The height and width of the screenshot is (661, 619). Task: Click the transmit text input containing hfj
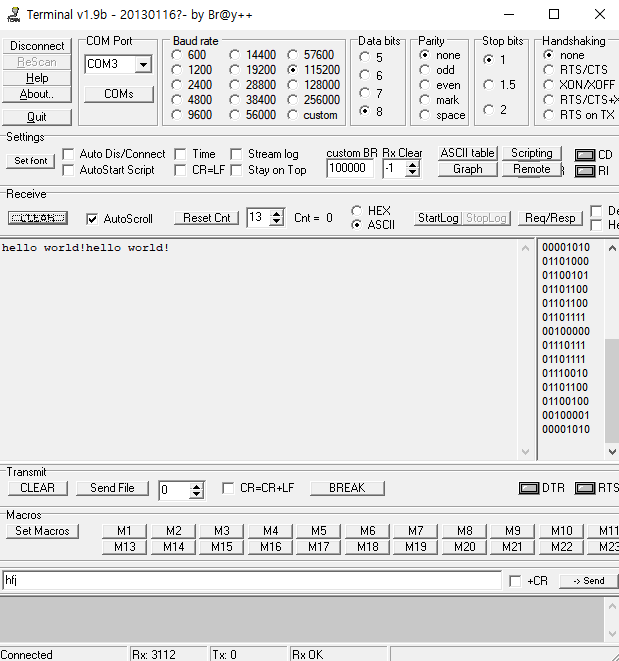(252, 581)
